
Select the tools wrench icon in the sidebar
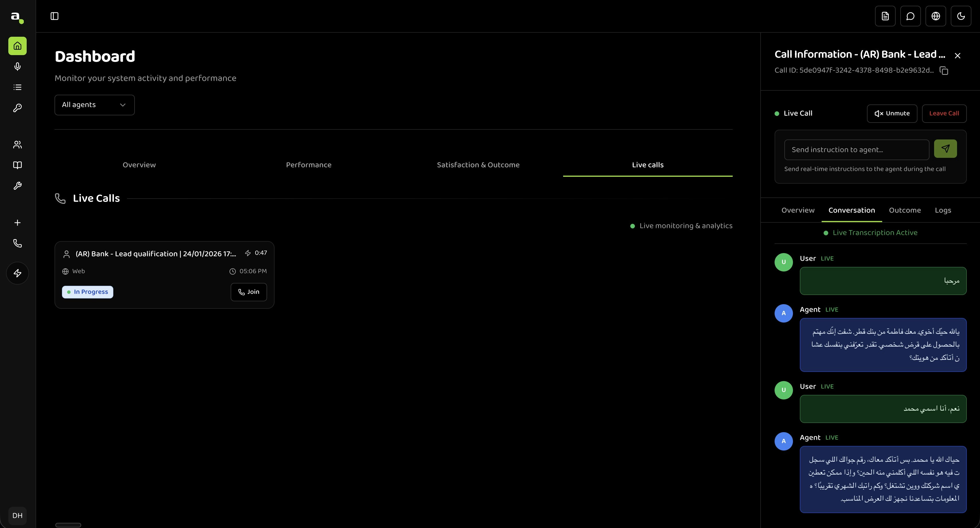coord(17,186)
